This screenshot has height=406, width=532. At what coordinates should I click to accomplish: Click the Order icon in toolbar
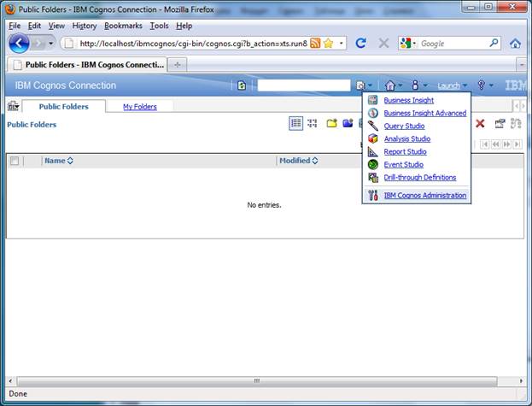point(516,123)
